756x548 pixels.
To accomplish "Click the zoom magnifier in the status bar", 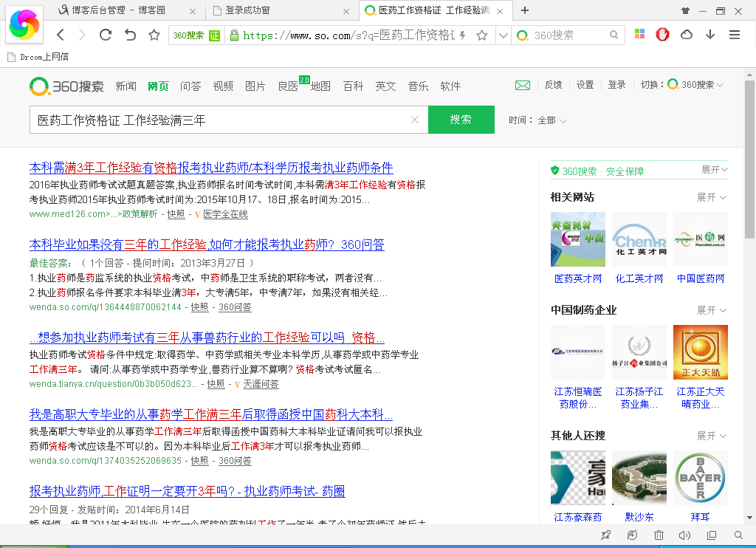I will pos(738,535).
